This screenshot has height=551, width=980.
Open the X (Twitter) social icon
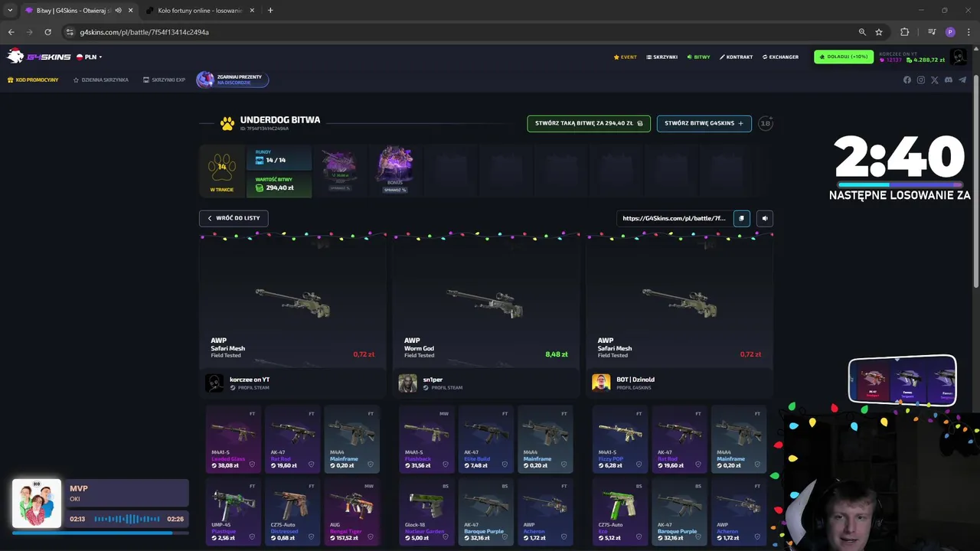coord(935,80)
